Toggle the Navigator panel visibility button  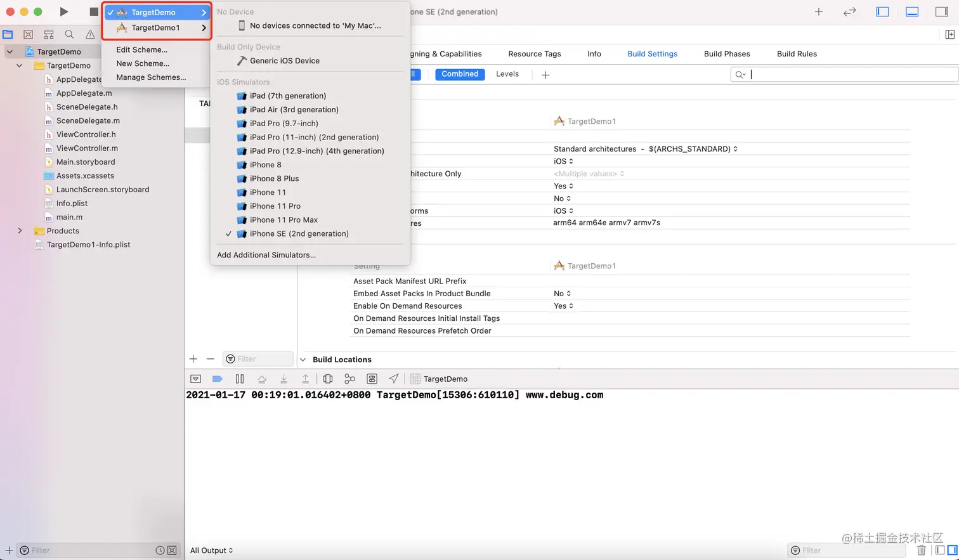pyautogui.click(x=882, y=11)
